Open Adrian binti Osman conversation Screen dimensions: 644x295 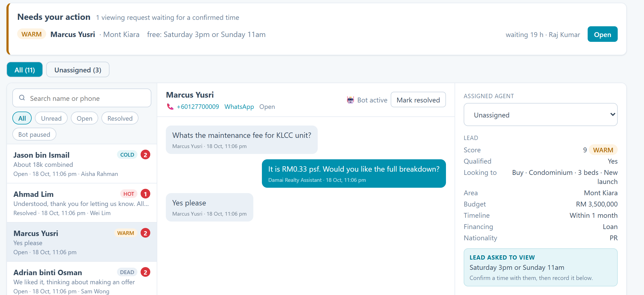[x=82, y=279]
